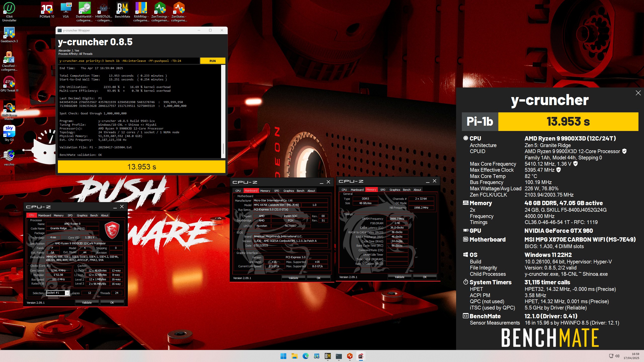This screenshot has height=362, width=644.
Task: Open the ZenStates desktop shortcut
Action: pyautogui.click(x=179, y=12)
